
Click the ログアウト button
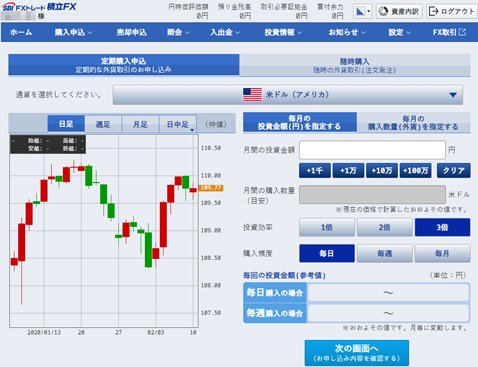[x=452, y=11]
